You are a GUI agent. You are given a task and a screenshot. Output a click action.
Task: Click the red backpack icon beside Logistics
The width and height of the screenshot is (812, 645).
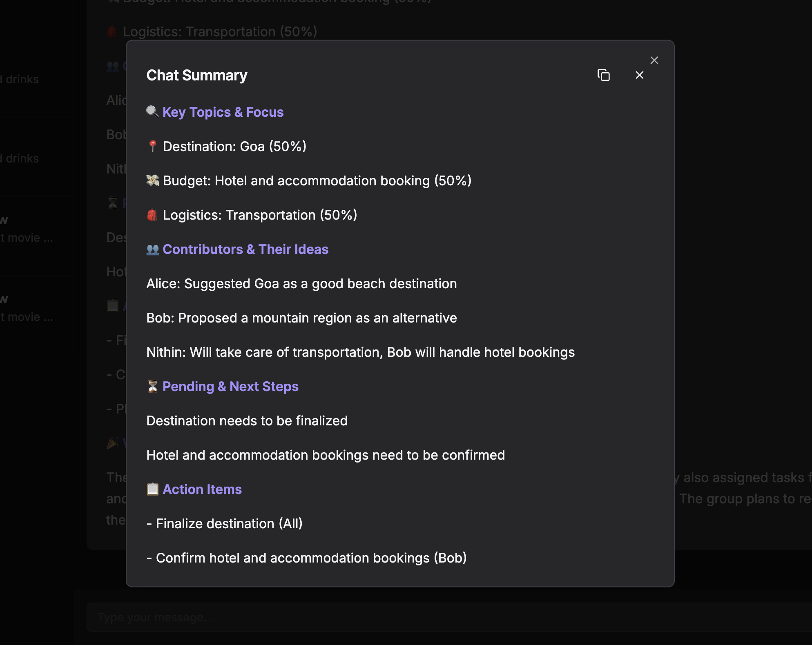point(152,215)
